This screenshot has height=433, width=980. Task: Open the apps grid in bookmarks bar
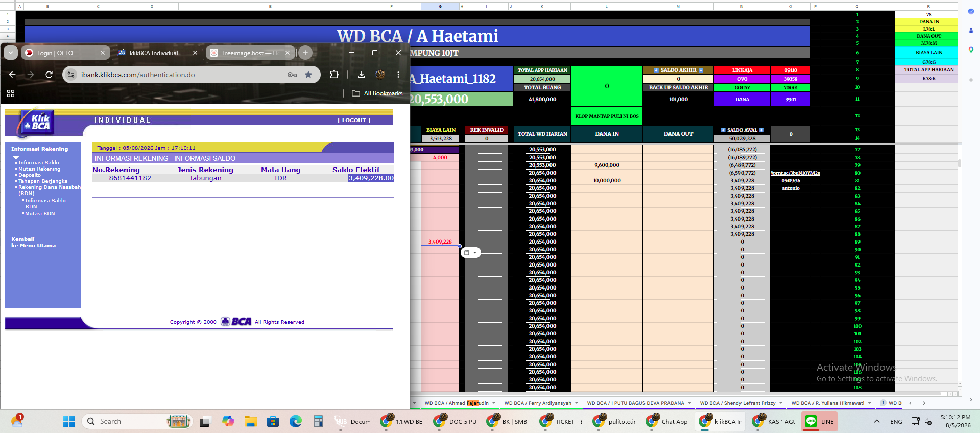(11, 93)
